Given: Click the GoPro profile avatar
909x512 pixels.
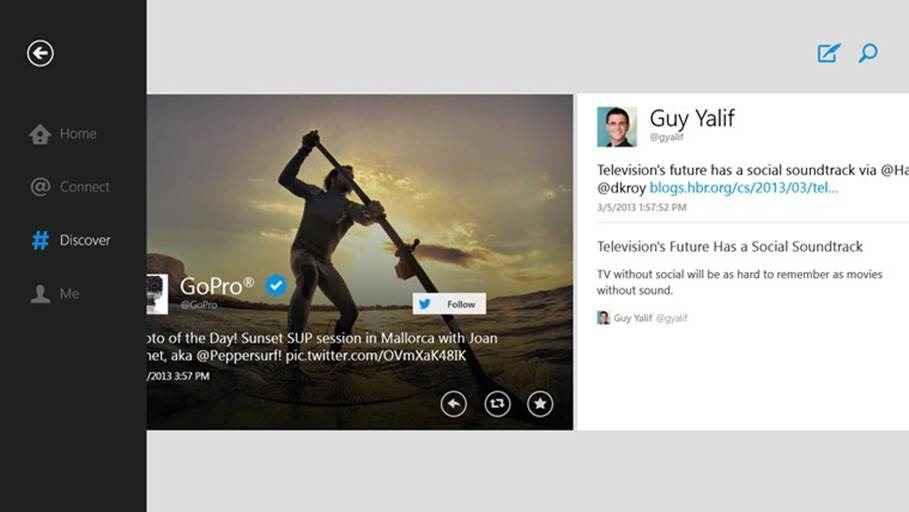Looking at the screenshot, I should tap(157, 294).
